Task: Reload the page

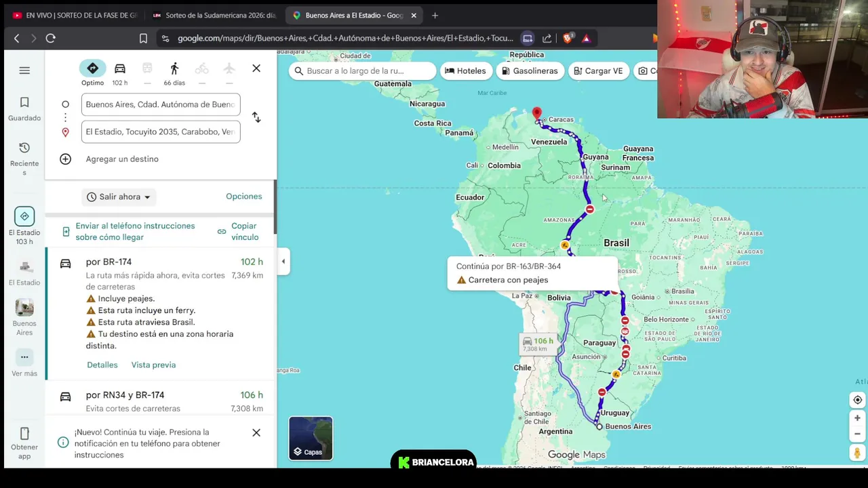Action: [x=50, y=39]
